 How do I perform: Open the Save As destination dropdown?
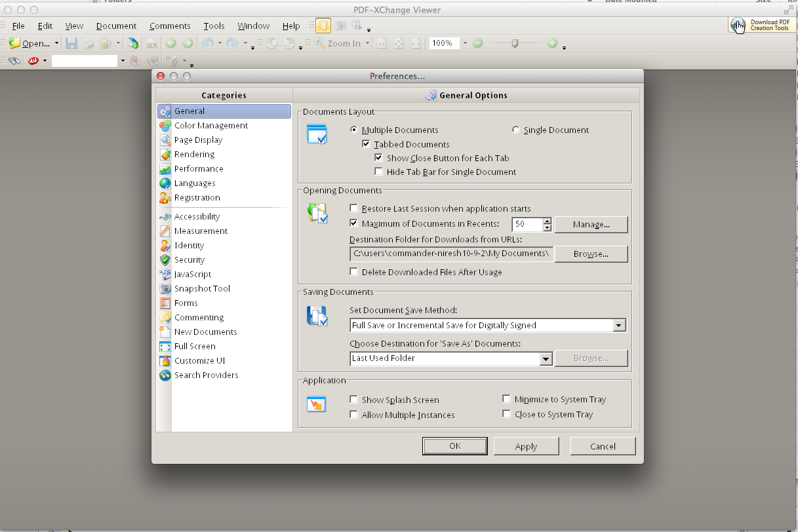[546, 358]
